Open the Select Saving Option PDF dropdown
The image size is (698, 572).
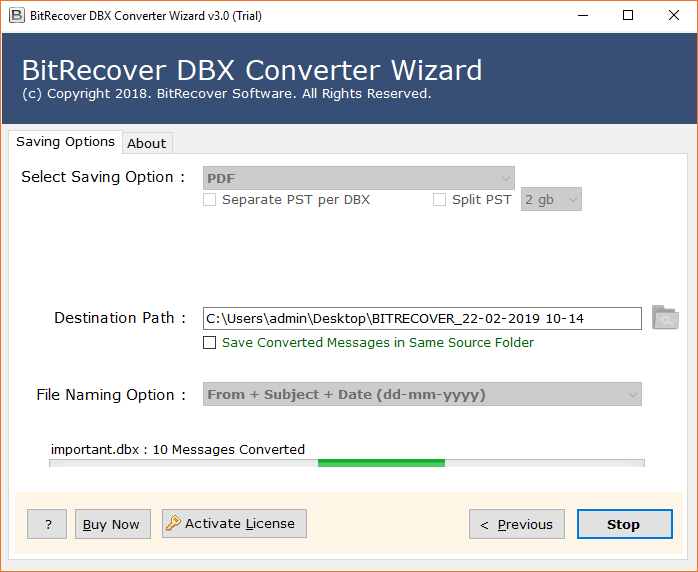tap(359, 178)
